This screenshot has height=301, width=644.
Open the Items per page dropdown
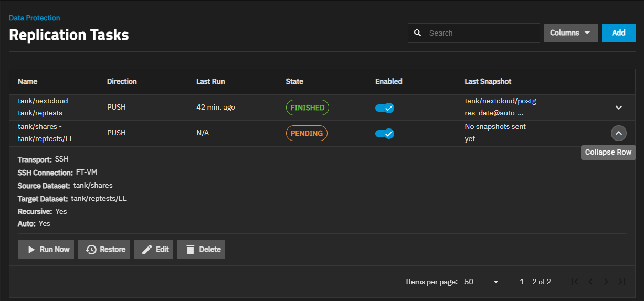(x=481, y=282)
